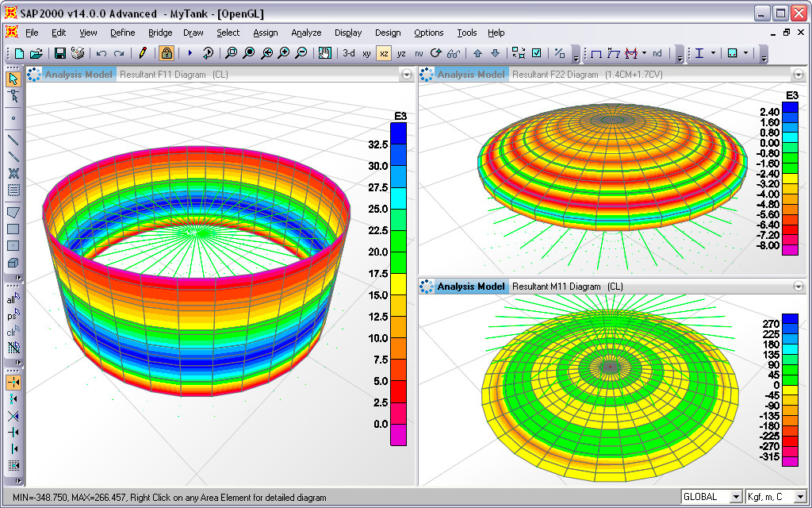Open the GLOBAL coordinate system dropdown
Screen dimensions: 812x508
click(736, 497)
